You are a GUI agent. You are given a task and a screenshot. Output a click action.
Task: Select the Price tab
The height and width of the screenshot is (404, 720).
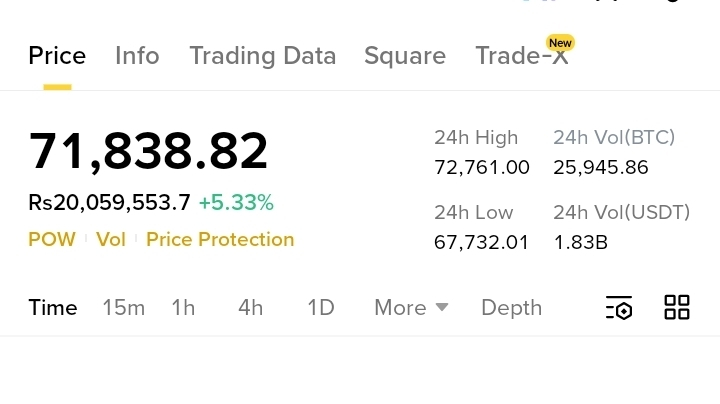tap(57, 56)
